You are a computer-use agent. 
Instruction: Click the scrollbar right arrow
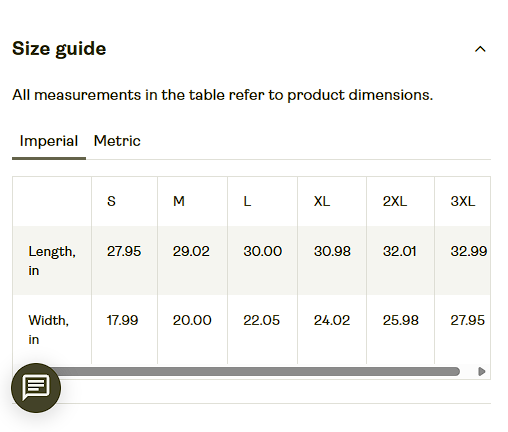pyautogui.click(x=481, y=371)
